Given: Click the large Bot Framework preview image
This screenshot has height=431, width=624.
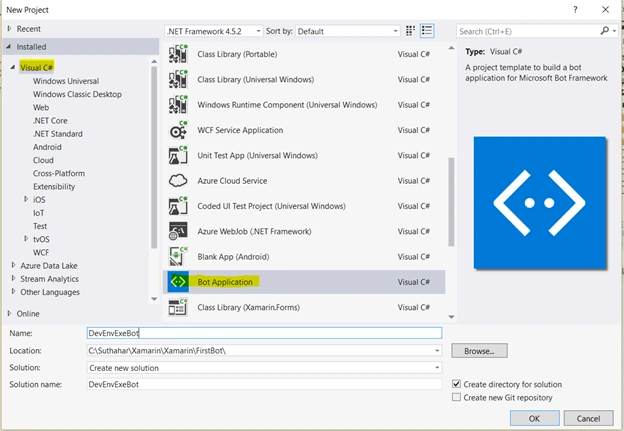Looking at the screenshot, I should click(540, 203).
